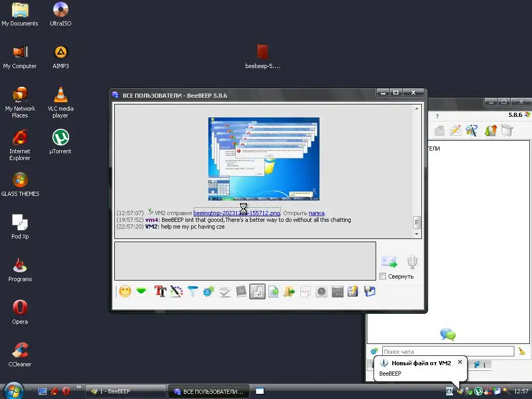Open the ? help menu in main window

click(437, 116)
